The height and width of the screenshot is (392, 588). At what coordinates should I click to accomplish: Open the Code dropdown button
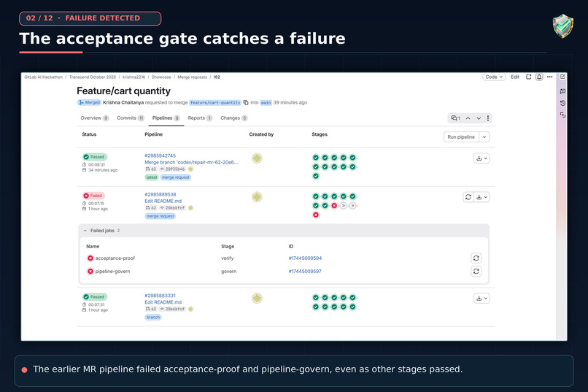[493, 77]
